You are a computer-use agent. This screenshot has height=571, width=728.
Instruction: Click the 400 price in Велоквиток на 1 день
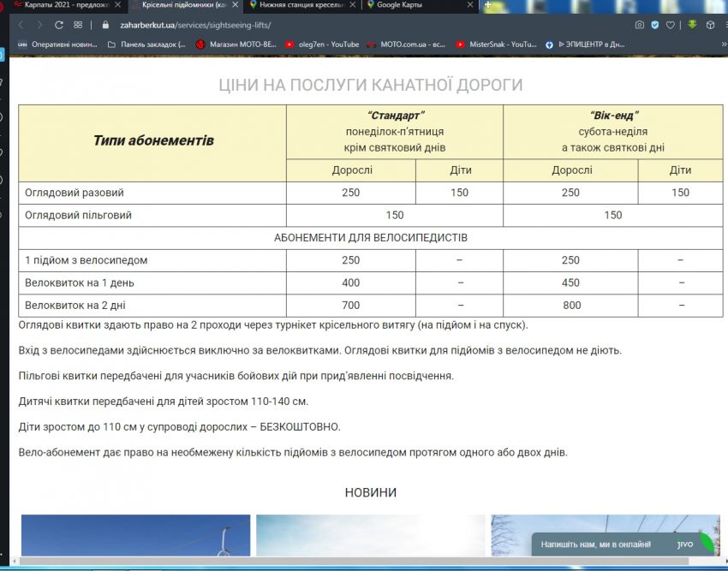(x=350, y=283)
